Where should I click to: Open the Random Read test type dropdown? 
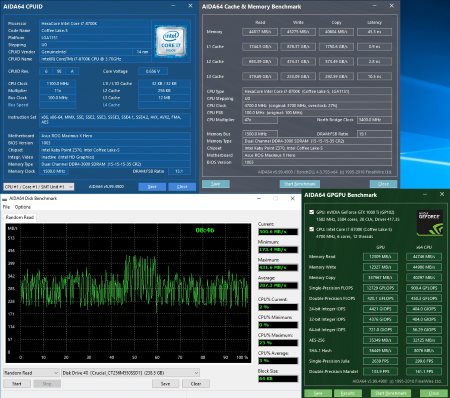coord(31,373)
